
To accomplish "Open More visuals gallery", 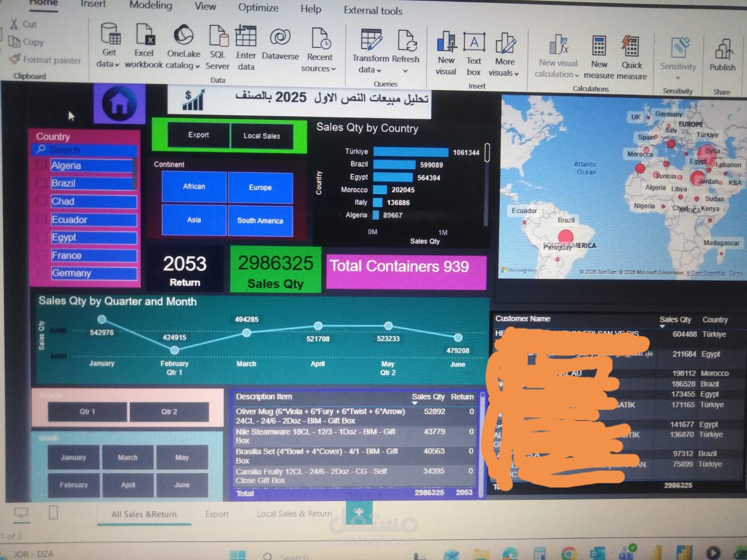I will pos(505,54).
